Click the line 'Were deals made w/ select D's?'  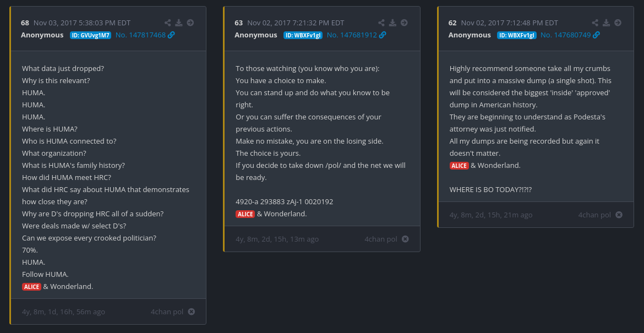(x=74, y=226)
